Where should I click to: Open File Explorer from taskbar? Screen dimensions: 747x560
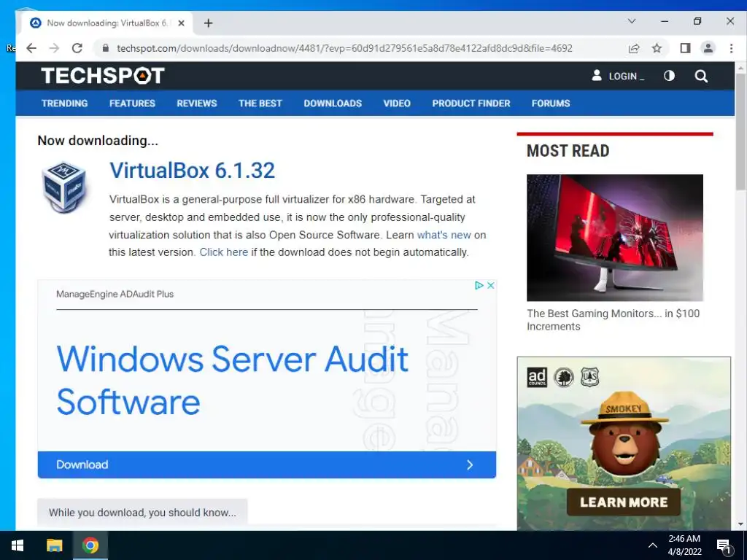(x=54, y=545)
